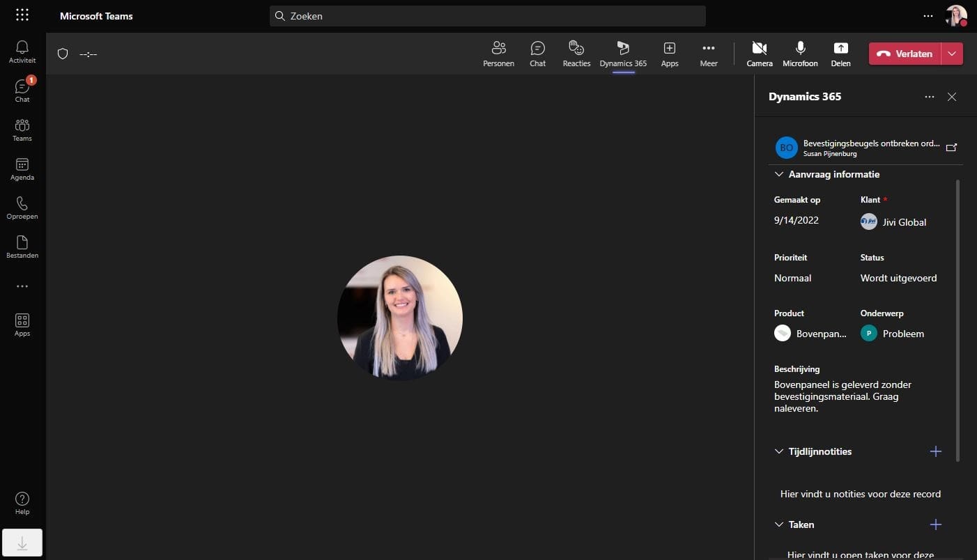Click the record title Bevestigingsbeugels ontbreken
The image size is (977, 560).
click(x=872, y=143)
